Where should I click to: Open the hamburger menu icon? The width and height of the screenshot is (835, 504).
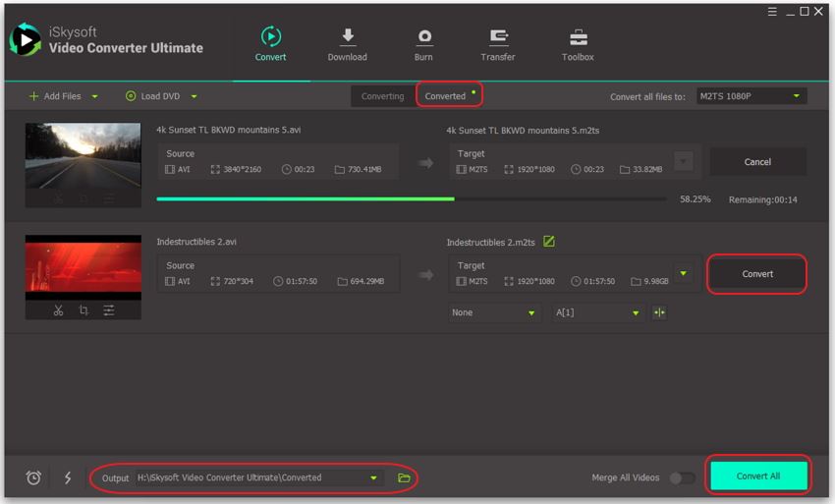pos(772,12)
